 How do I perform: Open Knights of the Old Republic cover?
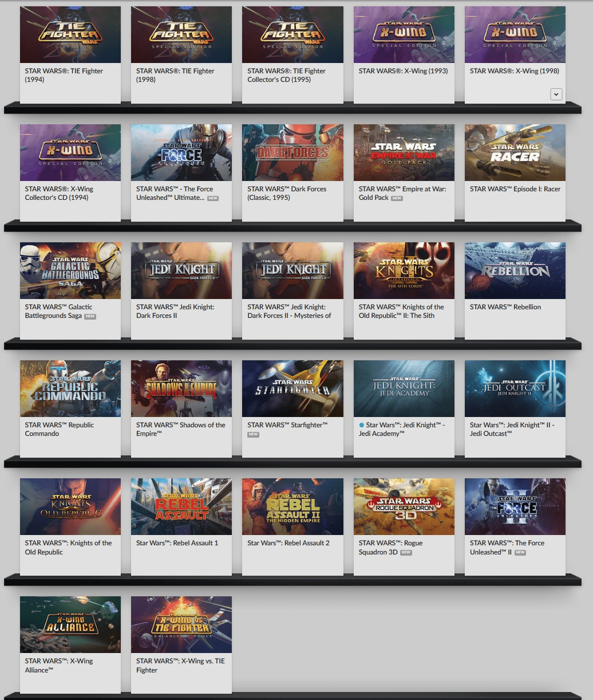pos(70,506)
